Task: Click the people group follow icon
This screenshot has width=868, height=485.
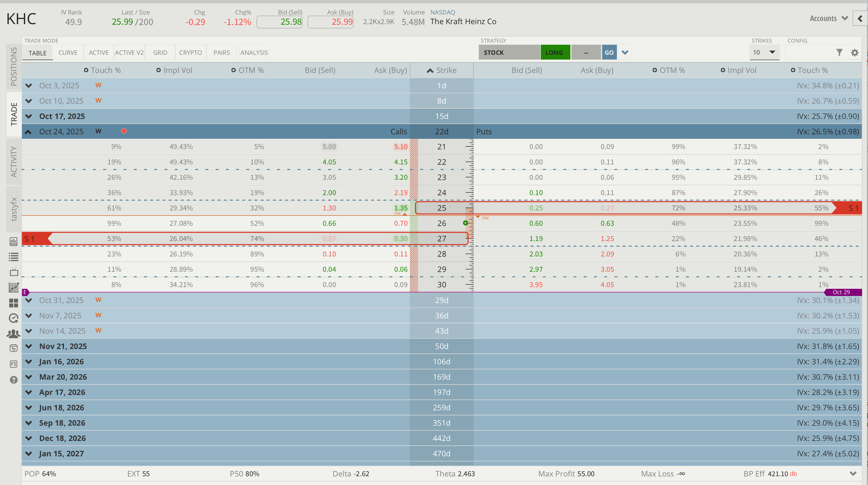Action: click(13, 333)
